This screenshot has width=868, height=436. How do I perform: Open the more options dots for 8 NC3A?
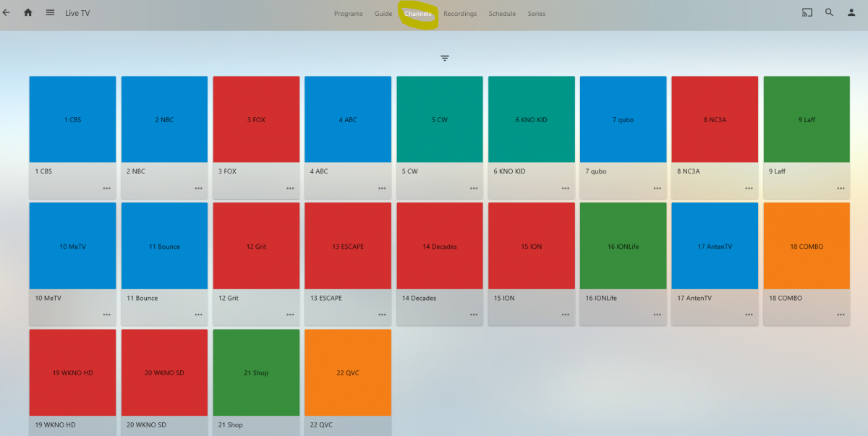pyautogui.click(x=749, y=188)
